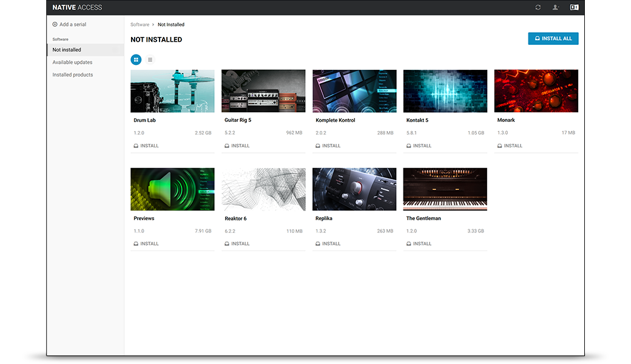Click the Replika product title
The height and width of the screenshot is (364, 631).
point(324,218)
